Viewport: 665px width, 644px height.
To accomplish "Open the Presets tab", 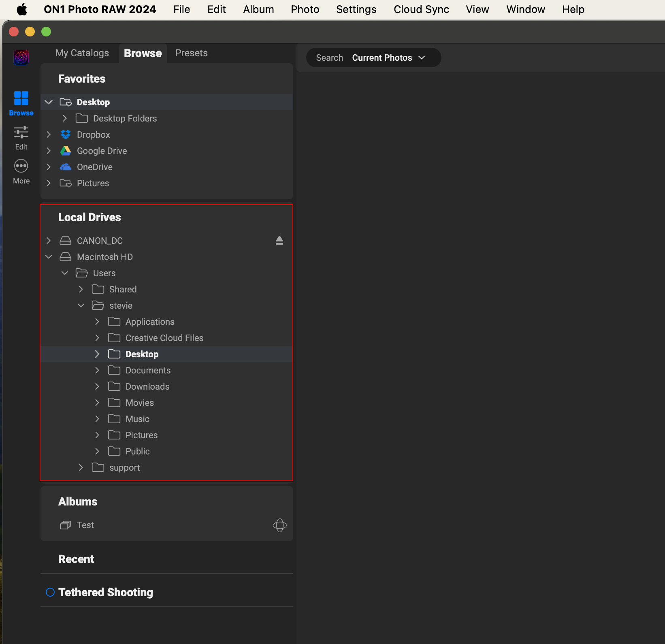I will click(x=191, y=53).
